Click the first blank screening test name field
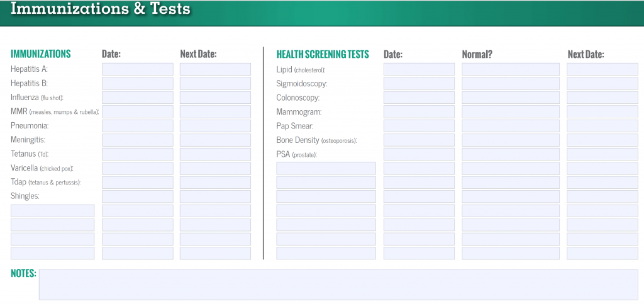The image size is (644, 306). (x=326, y=169)
